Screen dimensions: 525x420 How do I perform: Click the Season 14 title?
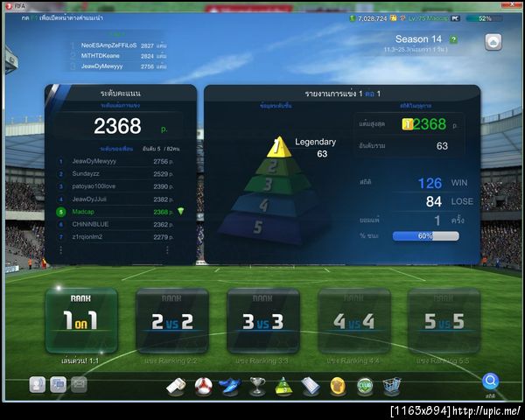pos(418,39)
